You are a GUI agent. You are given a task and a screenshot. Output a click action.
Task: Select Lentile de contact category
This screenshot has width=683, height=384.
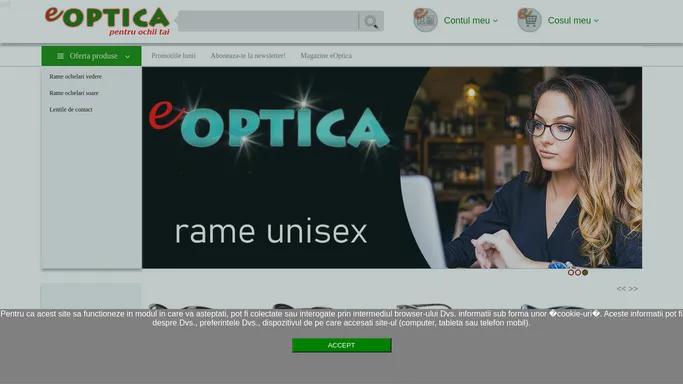click(x=71, y=110)
